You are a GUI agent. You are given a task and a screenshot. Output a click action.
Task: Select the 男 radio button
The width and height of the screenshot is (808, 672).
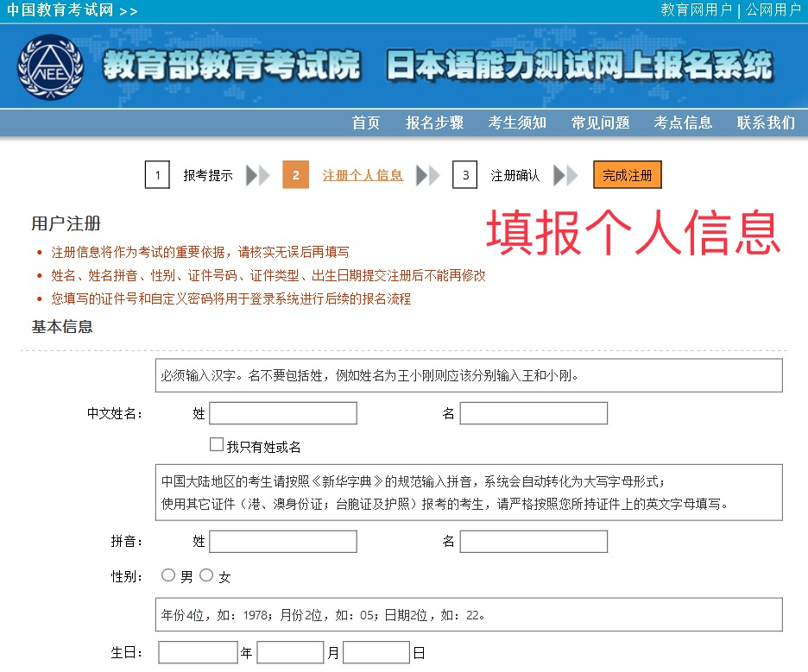point(168,575)
